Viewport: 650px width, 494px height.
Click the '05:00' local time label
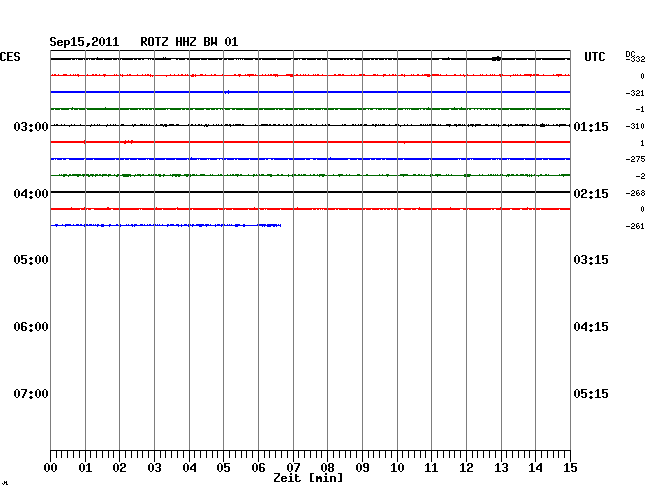click(31, 260)
